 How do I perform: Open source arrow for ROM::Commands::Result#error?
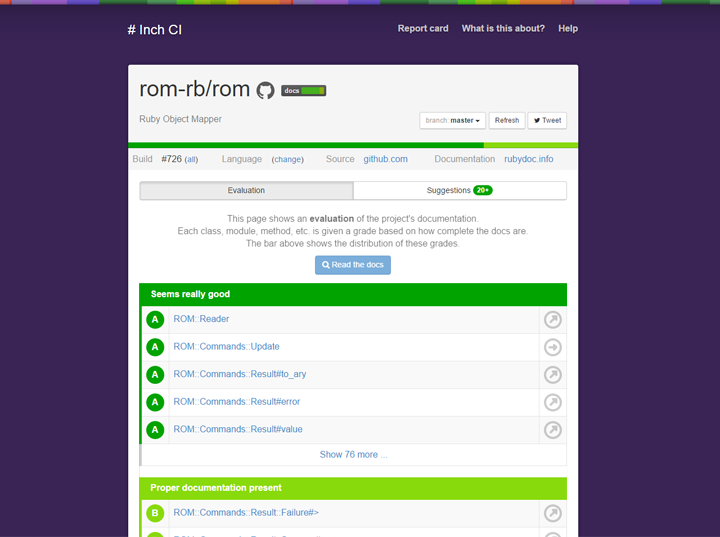point(552,402)
